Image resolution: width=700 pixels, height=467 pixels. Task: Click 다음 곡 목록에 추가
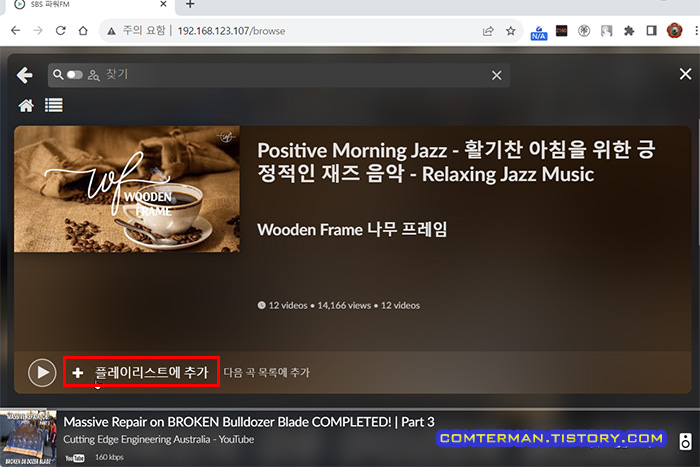pyautogui.click(x=267, y=372)
